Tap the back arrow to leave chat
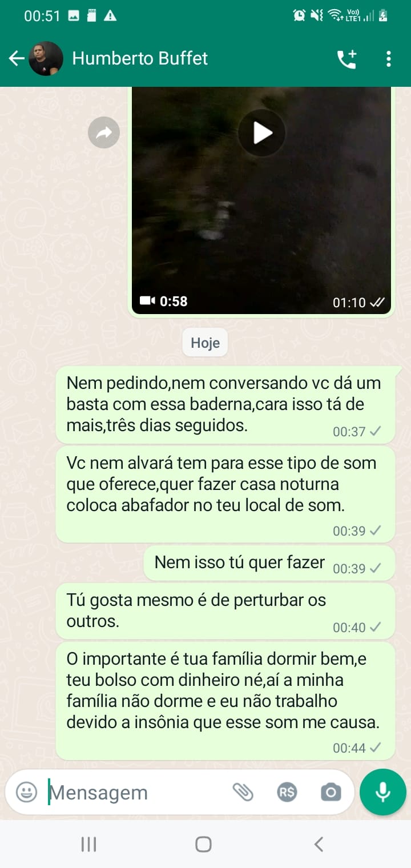Screen dimensions: 411x868 [x=16, y=58]
